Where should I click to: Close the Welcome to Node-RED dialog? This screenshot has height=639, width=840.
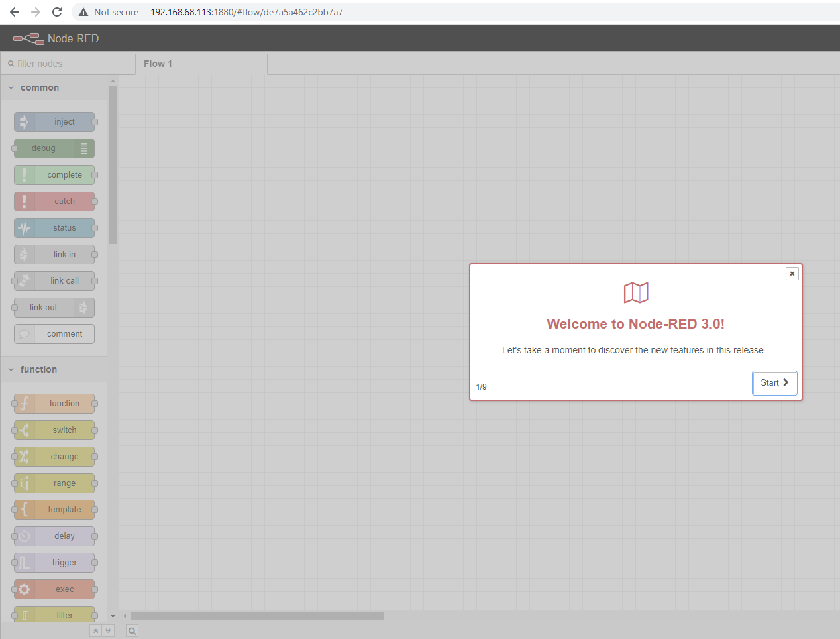792,274
